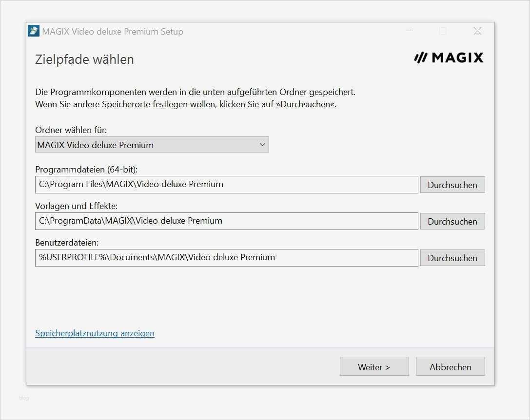
Task: Click the greyed-out maximize button
Action: (x=443, y=31)
